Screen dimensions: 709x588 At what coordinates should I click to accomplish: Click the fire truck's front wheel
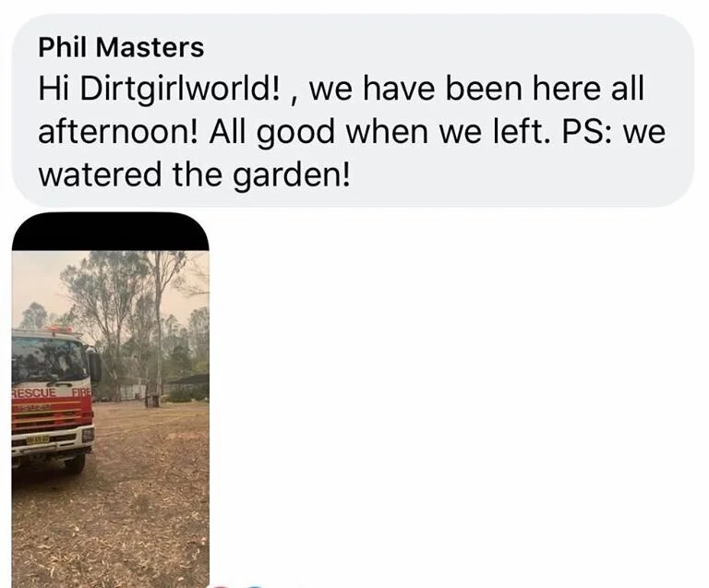pos(75,463)
